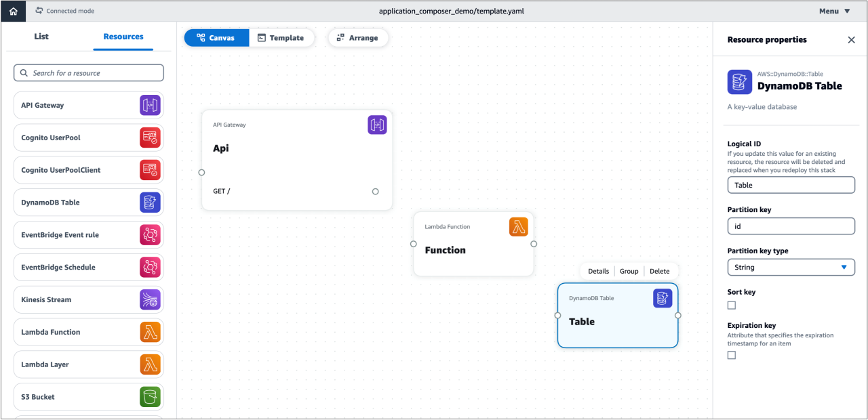The height and width of the screenshot is (420, 868).
Task: Click GET / route connector port
Action: pos(376,192)
